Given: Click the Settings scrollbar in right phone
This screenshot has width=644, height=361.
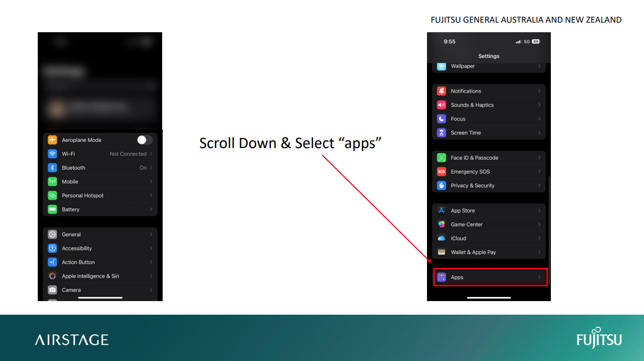Looking at the screenshot, I should pyautogui.click(x=549, y=230).
